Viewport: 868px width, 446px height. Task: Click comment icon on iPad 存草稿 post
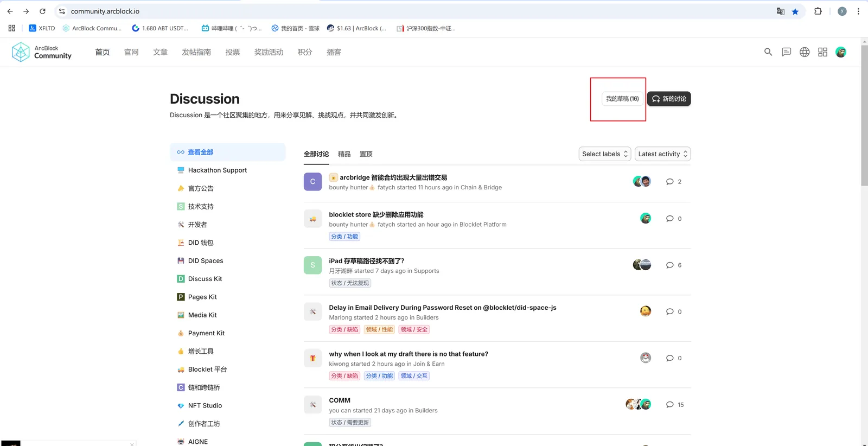click(670, 265)
